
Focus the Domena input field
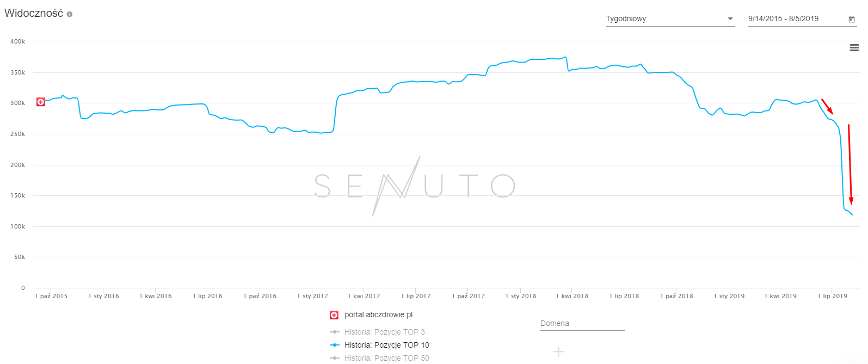tap(582, 324)
